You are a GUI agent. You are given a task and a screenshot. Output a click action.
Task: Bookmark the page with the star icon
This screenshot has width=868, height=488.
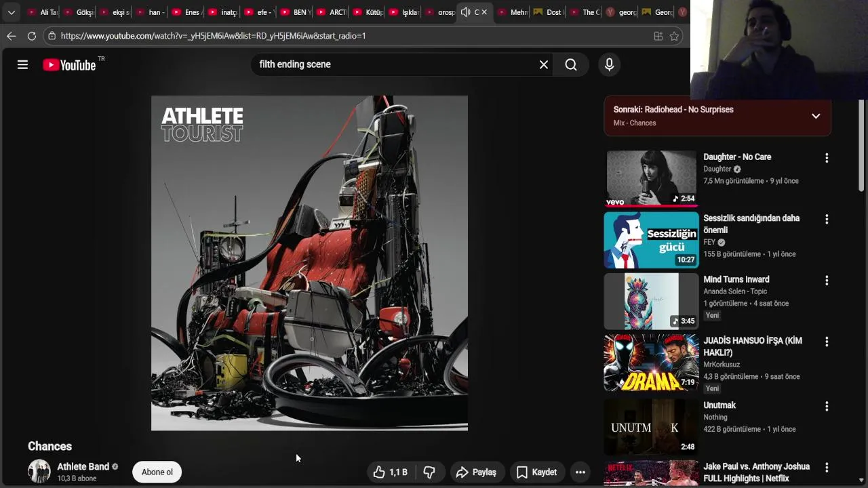[674, 36]
